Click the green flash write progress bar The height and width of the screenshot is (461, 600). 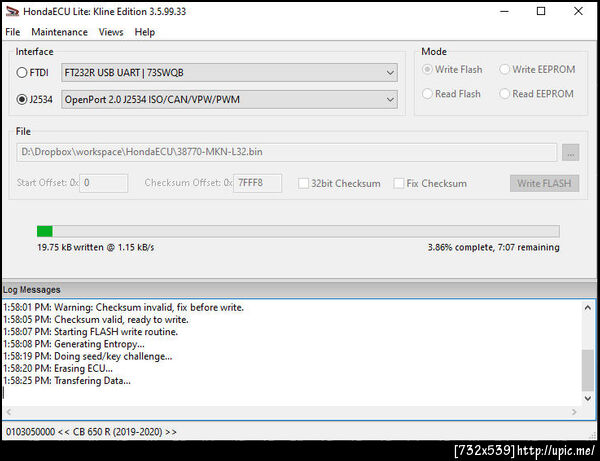pyautogui.click(x=298, y=231)
